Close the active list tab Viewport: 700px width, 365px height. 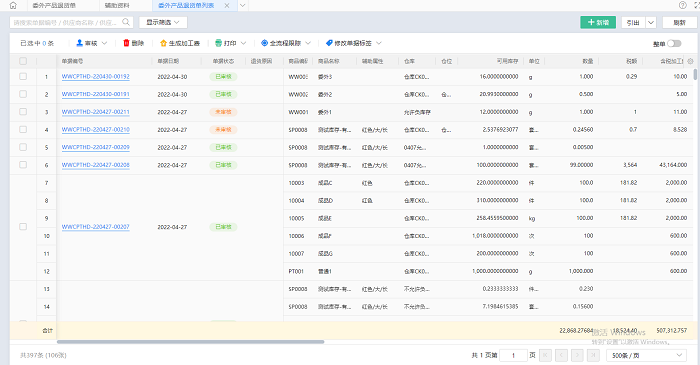(227, 5)
